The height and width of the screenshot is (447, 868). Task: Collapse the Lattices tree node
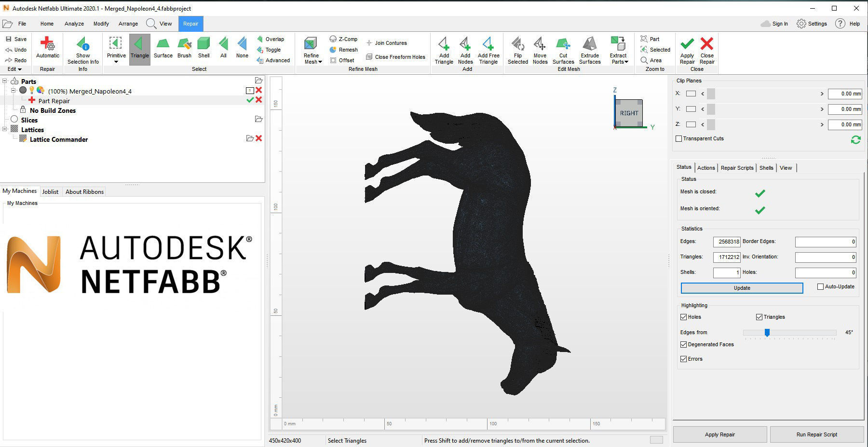5,129
